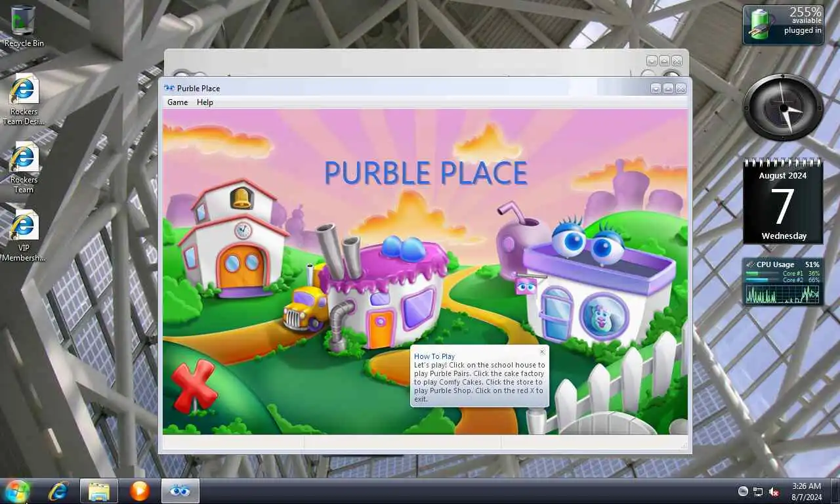Click the Purble Shop store building
The height and width of the screenshot is (504, 840).
[x=594, y=282]
